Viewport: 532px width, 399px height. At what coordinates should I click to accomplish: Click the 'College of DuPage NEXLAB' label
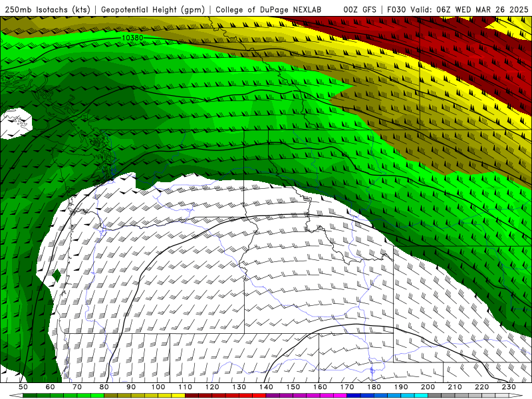269,9
